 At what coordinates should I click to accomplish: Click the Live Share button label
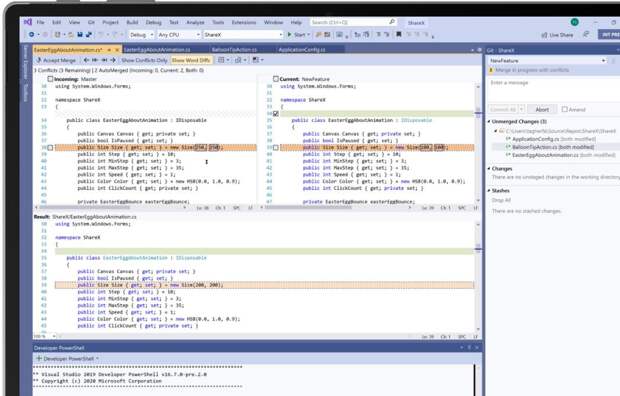point(561,35)
